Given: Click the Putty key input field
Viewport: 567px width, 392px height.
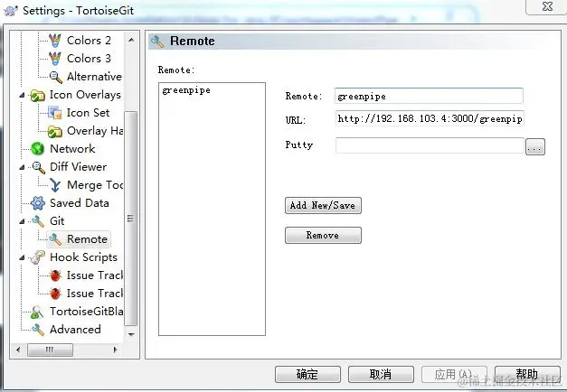Looking at the screenshot, I should (430, 145).
